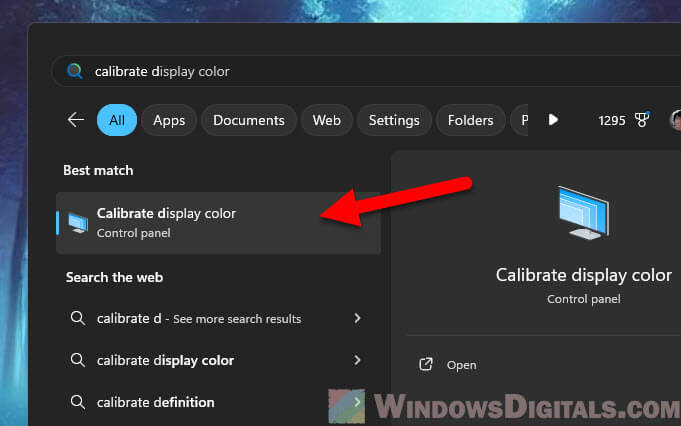Click the back arrow beside All filter
The height and width of the screenshot is (426, 681).
(x=76, y=120)
